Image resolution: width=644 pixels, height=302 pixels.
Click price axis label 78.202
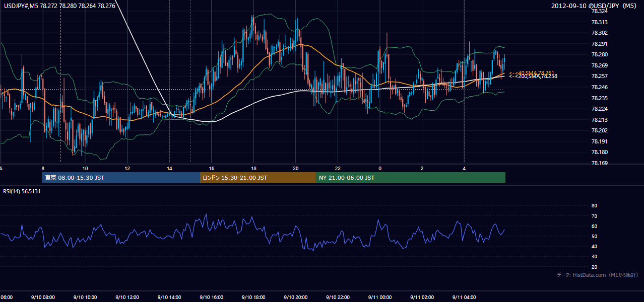pyautogui.click(x=599, y=130)
